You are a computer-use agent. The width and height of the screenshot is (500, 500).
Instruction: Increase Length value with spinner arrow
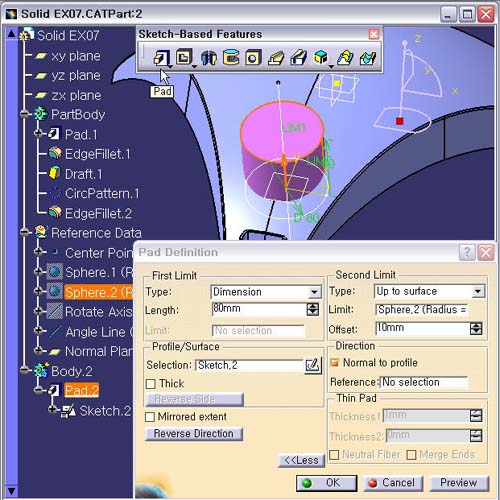point(313,306)
